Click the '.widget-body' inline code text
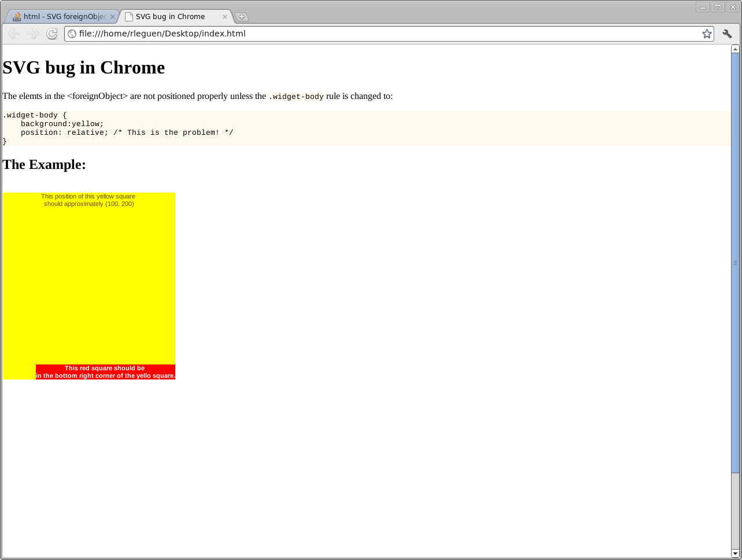 [296, 97]
